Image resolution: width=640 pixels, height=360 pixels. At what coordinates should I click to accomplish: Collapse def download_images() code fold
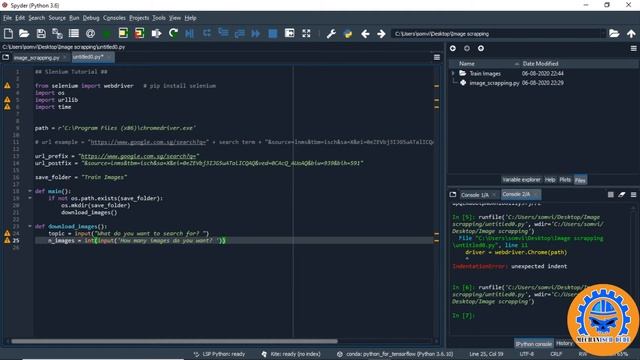[30, 226]
